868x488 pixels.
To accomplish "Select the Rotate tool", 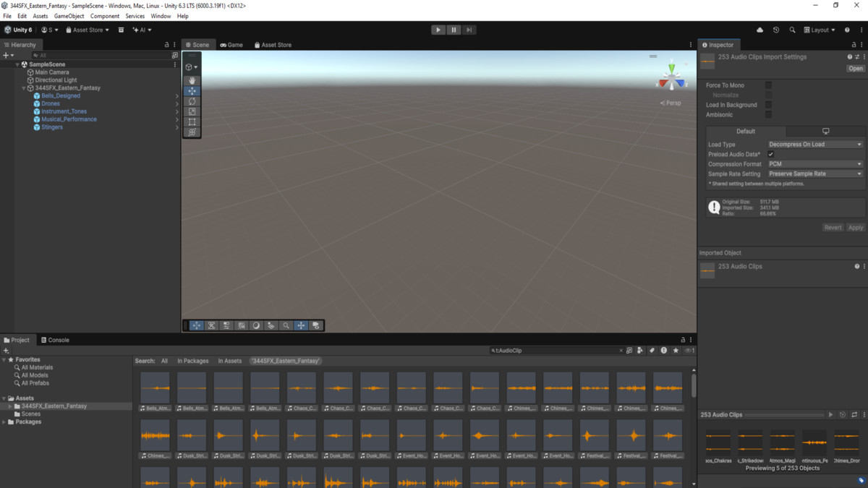I will [x=192, y=101].
